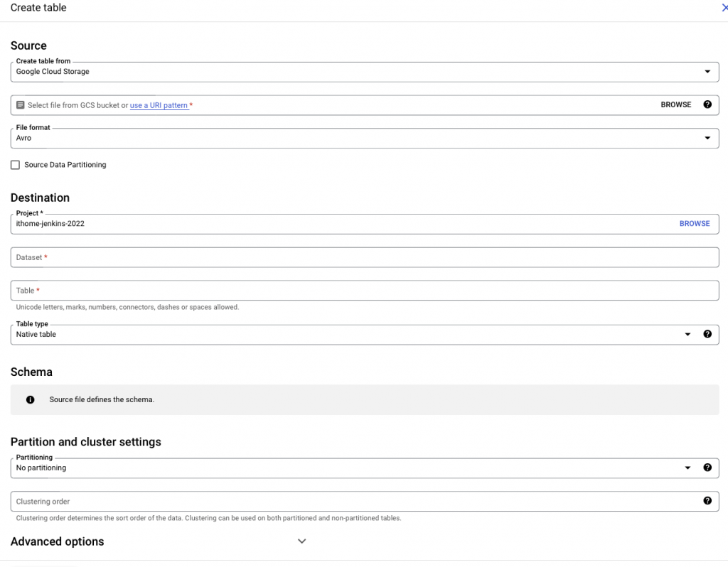Click the help icon for Clustering order
The height and width of the screenshot is (567, 728).
(707, 501)
